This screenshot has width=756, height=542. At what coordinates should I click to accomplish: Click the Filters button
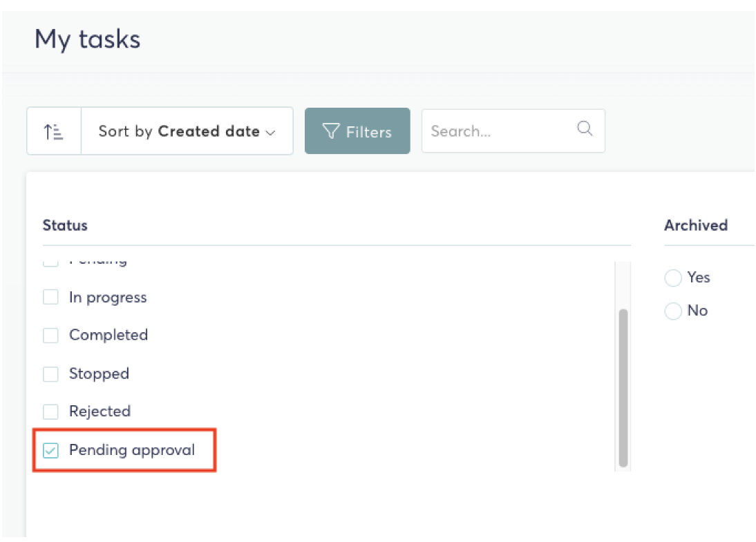pyautogui.click(x=357, y=131)
